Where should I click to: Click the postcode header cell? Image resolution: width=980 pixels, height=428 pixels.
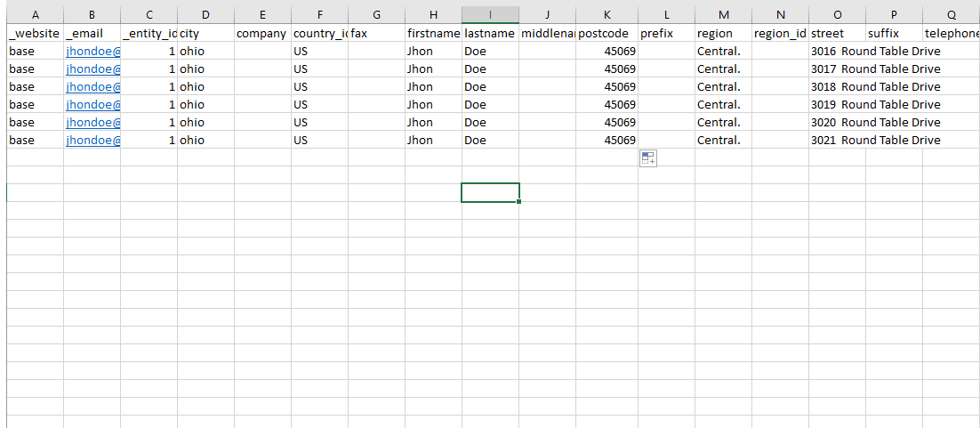[606, 33]
